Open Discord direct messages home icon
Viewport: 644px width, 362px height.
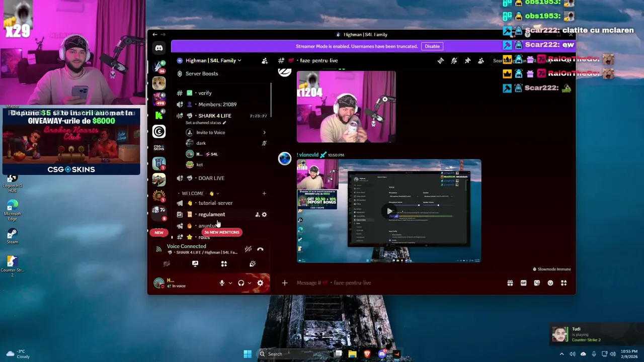[158, 48]
